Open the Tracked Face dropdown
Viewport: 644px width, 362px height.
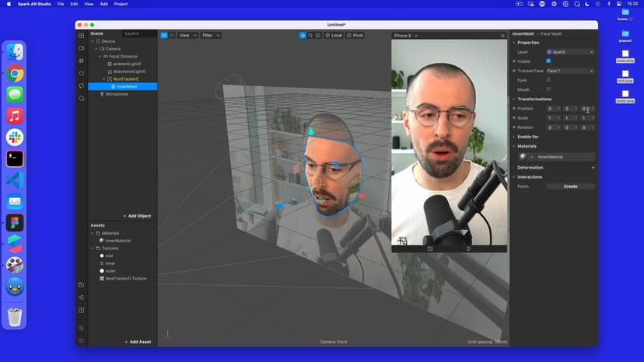tap(570, 71)
